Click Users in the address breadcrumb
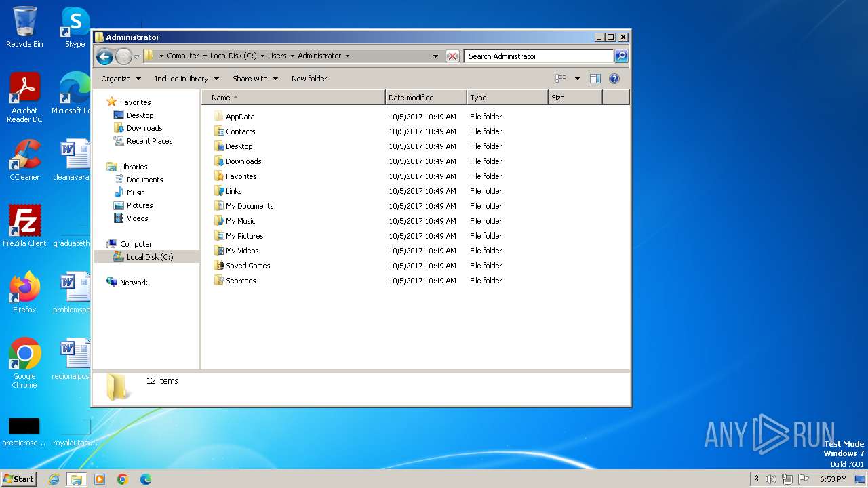Screen dimensions: 868x488 [277, 56]
